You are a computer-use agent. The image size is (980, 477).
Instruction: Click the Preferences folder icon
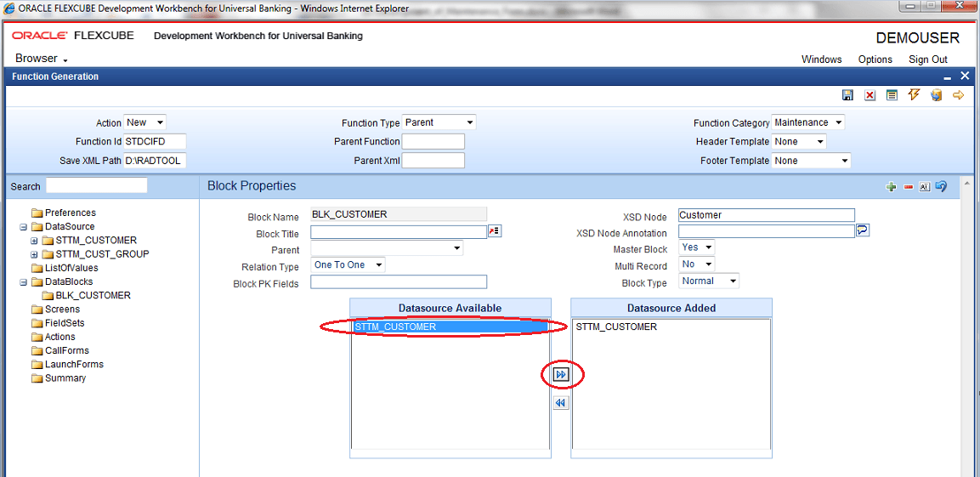click(x=37, y=213)
